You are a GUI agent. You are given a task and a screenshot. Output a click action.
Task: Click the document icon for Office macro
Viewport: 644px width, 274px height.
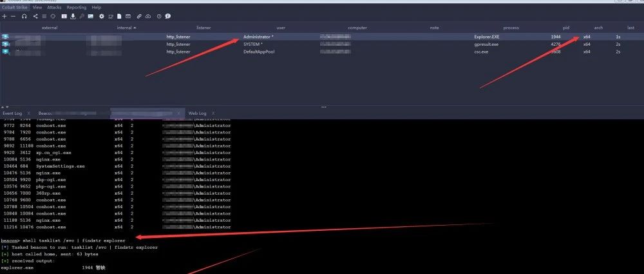pos(119,17)
